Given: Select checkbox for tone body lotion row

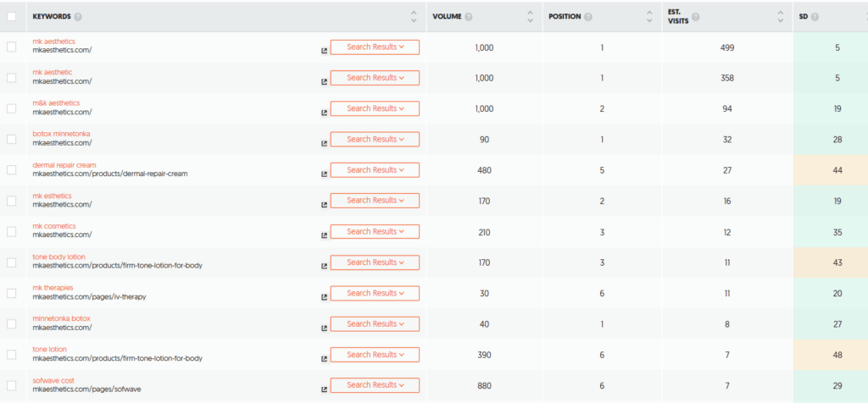Looking at the screenshot, I should pos(12,262).
